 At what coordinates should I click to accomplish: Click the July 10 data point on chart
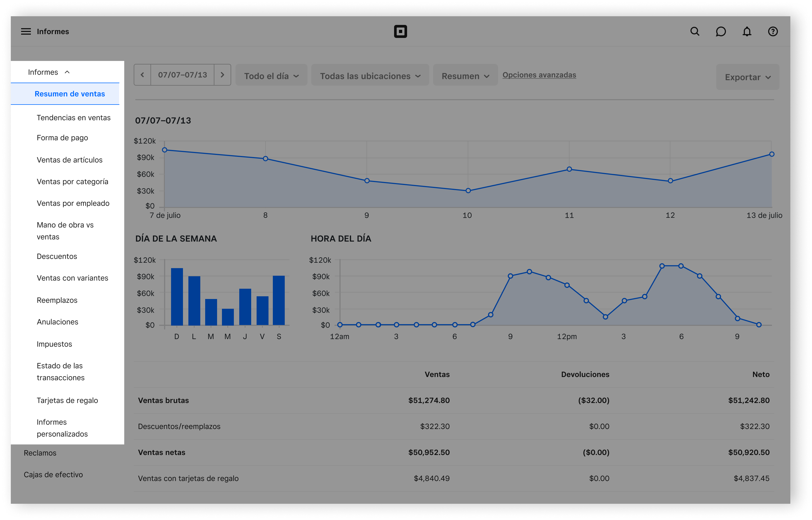468,191
